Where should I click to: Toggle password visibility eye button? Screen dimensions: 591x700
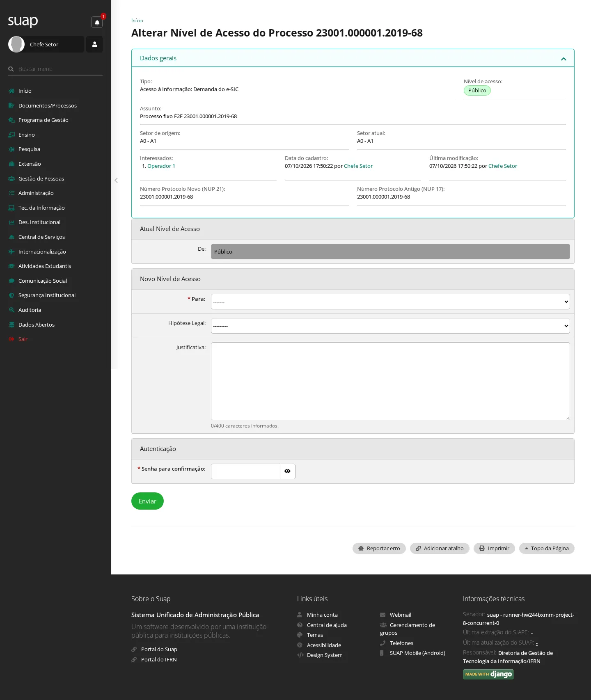tap(287, 471)
